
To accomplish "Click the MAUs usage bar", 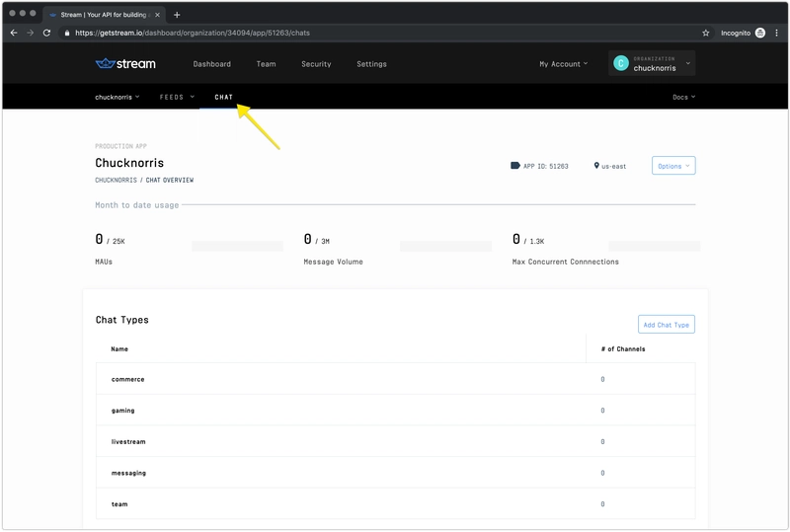I will point(237,247).
